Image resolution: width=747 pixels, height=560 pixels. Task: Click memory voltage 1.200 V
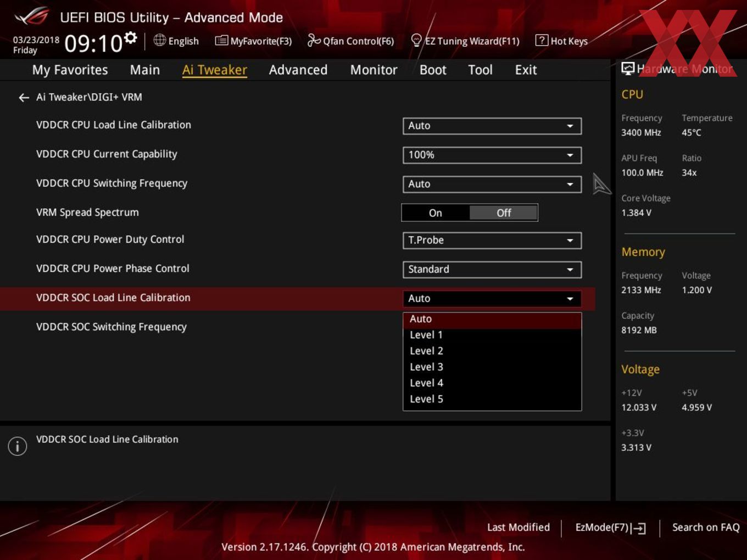696,290
